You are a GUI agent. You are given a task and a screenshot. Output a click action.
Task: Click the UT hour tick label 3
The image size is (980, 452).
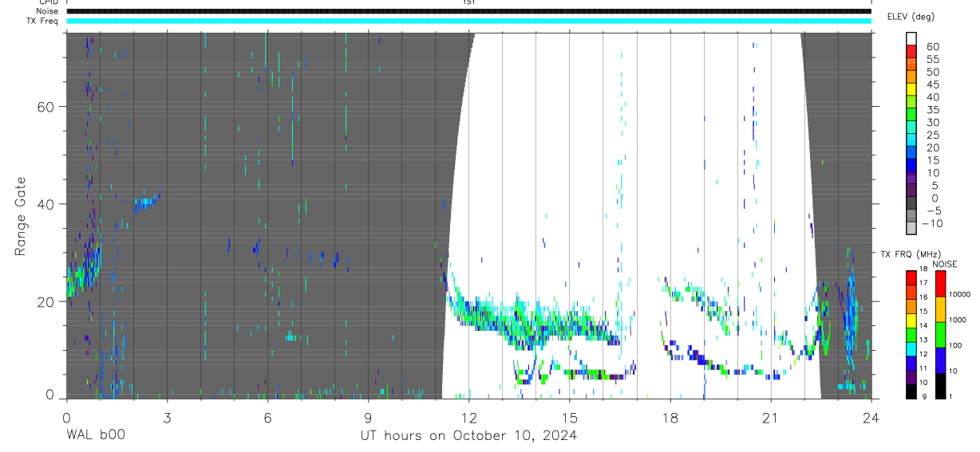tap(167, 419)
